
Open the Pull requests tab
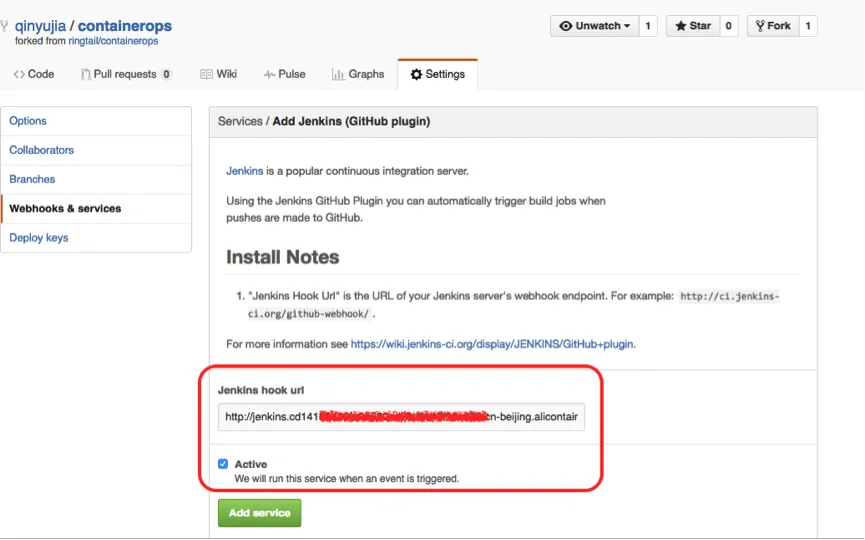tap(126, 74)
